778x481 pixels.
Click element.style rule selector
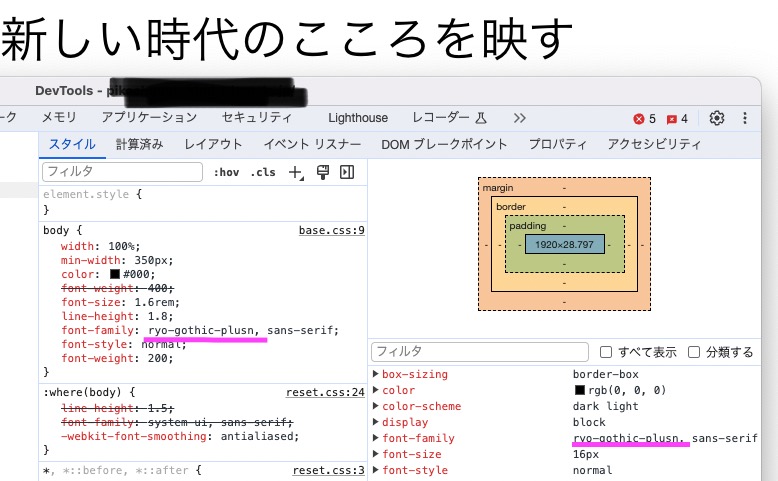[x=86, y=194]
